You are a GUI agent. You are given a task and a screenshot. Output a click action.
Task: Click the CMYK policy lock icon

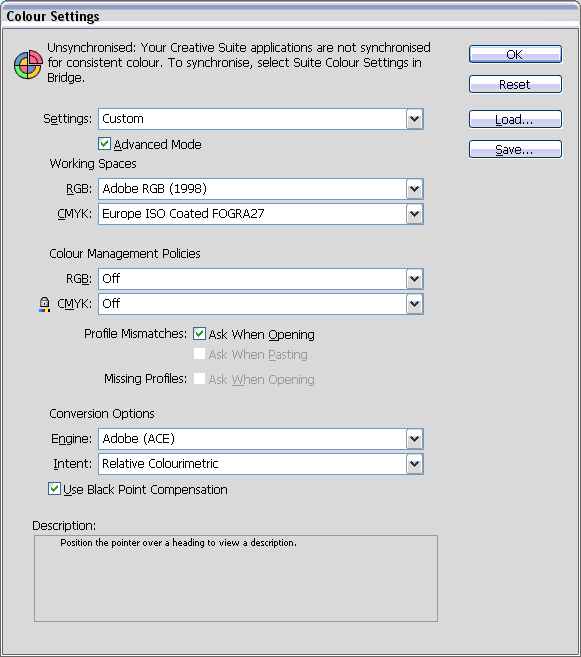tap(44, 304)
